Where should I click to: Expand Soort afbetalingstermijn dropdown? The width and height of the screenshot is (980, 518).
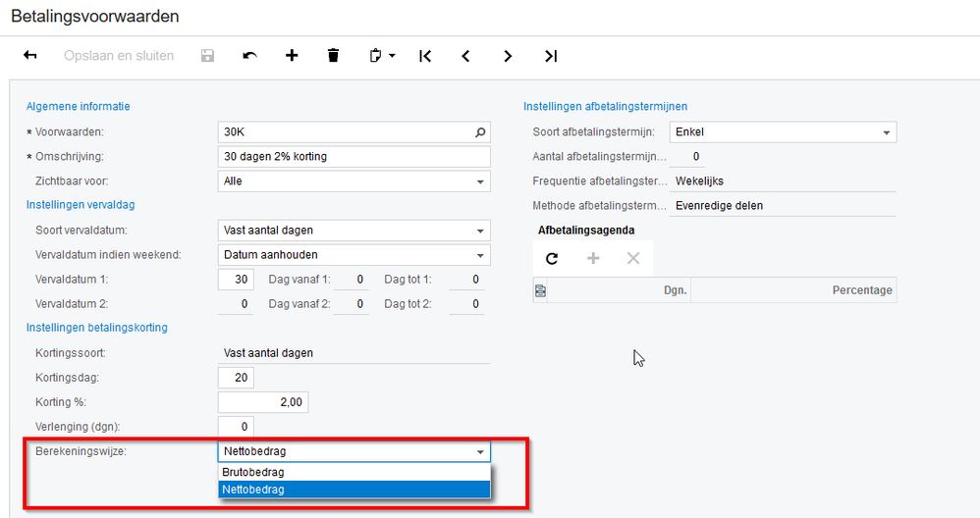click(x=887, y=132)
